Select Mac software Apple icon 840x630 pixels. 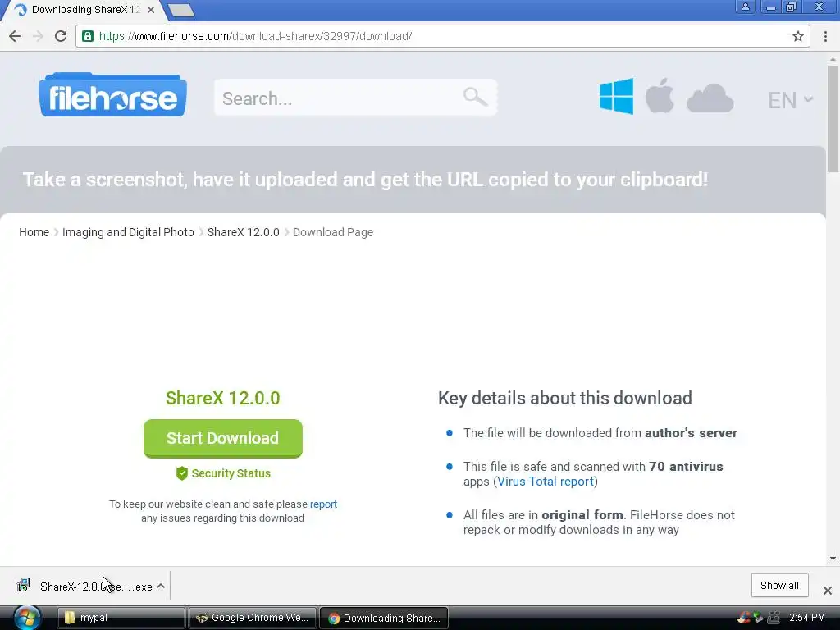(660, 96)
